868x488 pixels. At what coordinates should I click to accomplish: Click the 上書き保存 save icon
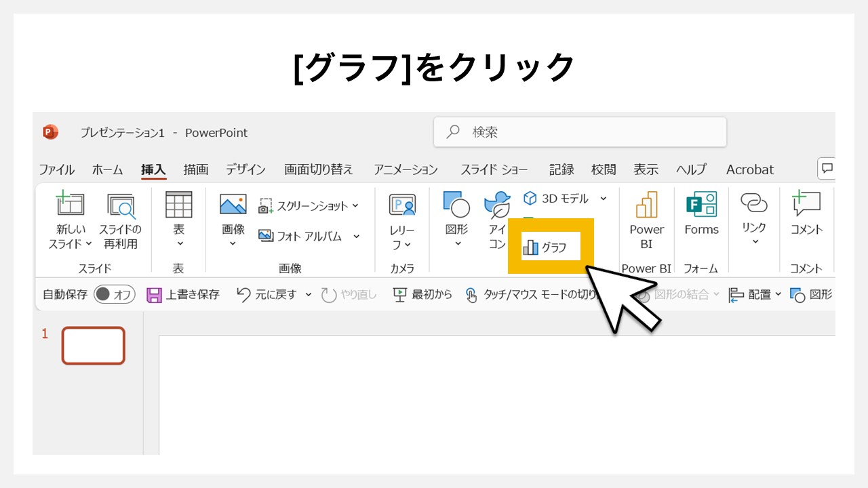(x=155, y=294)
